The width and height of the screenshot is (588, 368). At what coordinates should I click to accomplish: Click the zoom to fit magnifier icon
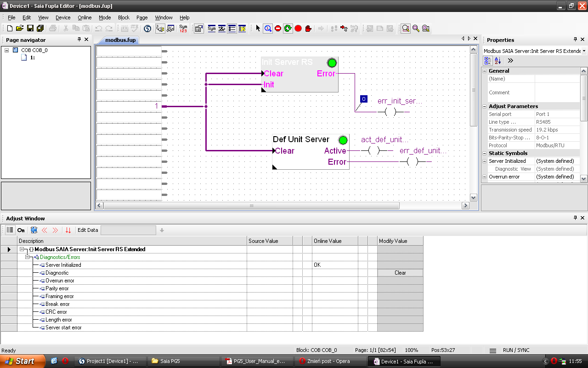pyautogui.click(x=406, y=29)
